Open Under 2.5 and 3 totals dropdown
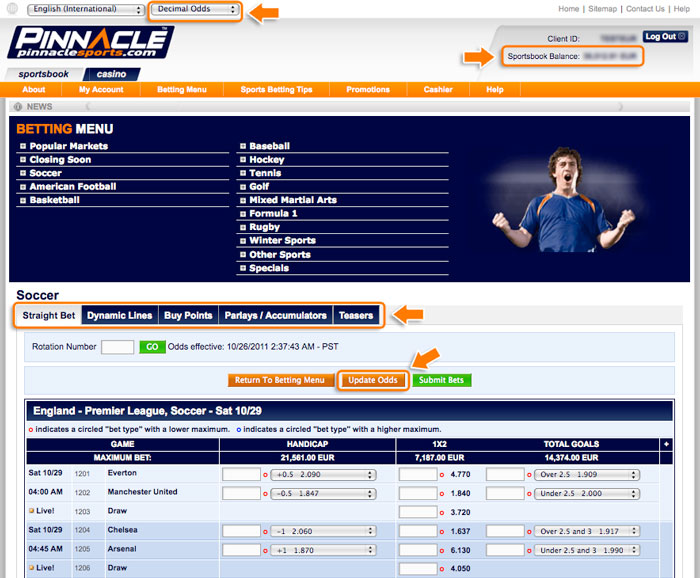700x578 pixels. 587,550
